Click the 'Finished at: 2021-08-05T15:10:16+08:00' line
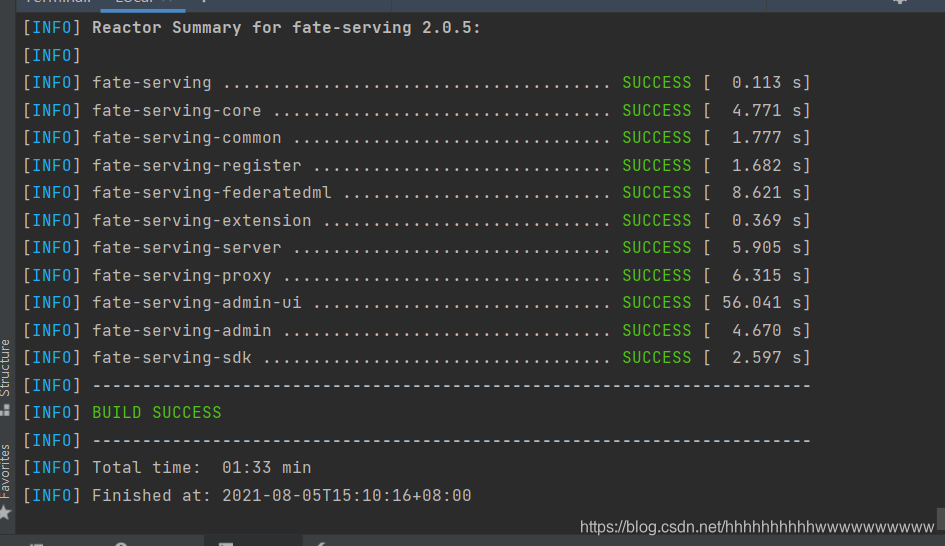This screenshot has height=546, width=945. (281, 495)
